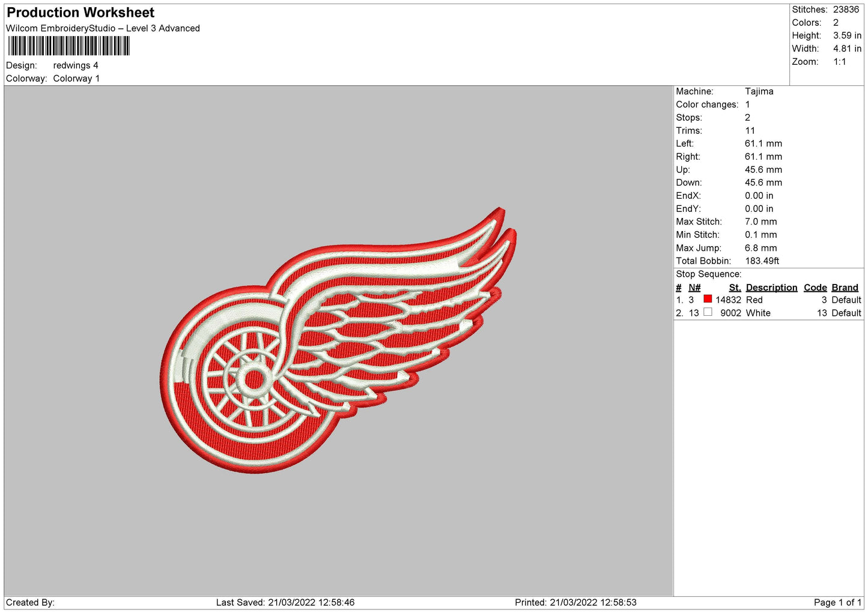Viewport: 868px width, 613px height.
Task: Click the Stop Sequence heading
Action: click(x=709, y=274)
